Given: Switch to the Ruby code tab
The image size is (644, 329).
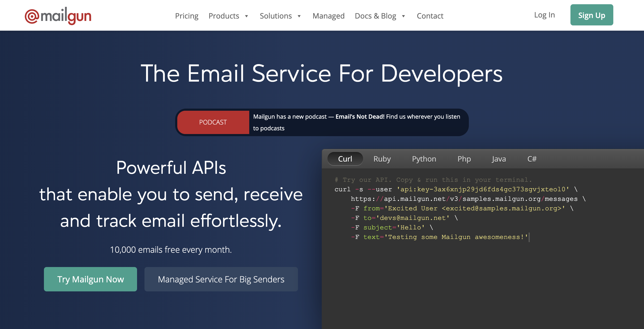Looking at the screenshot, I should [382, 159].
